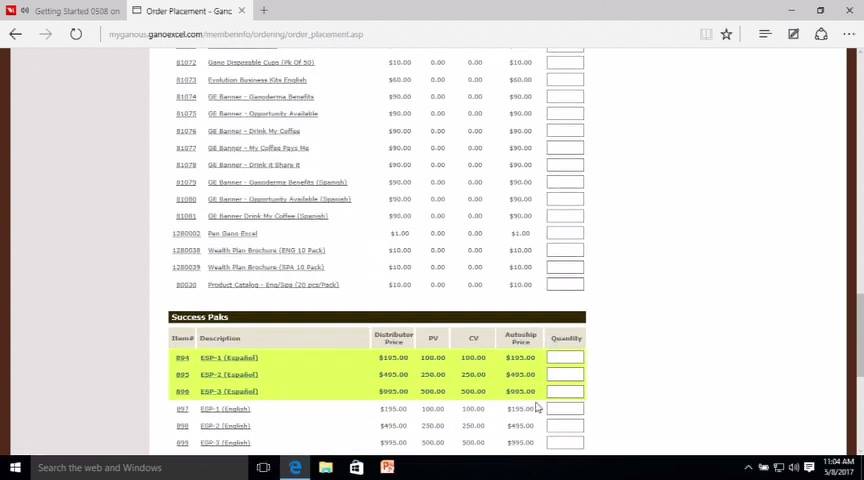Open ESP-1 (Español) product link
Screen dimensions: 864x480
click(x=229, y=358)
